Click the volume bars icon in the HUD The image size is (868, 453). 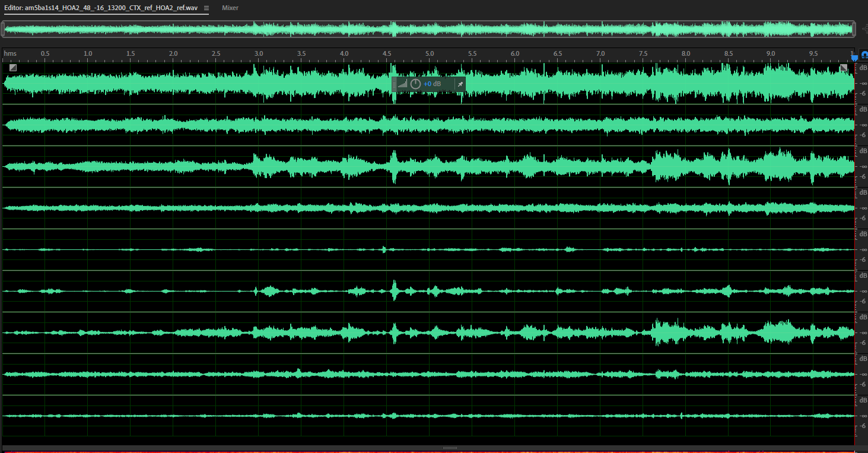403,84
